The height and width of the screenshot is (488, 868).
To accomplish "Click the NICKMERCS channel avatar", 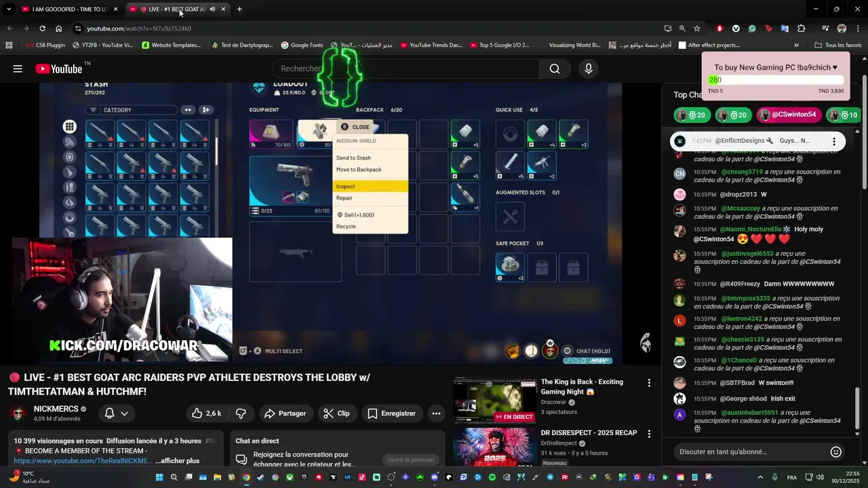I will pos(19,413).
